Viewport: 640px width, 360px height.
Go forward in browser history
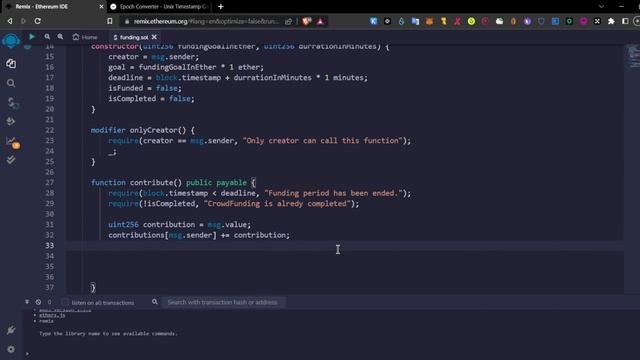[x=23, y=21]
